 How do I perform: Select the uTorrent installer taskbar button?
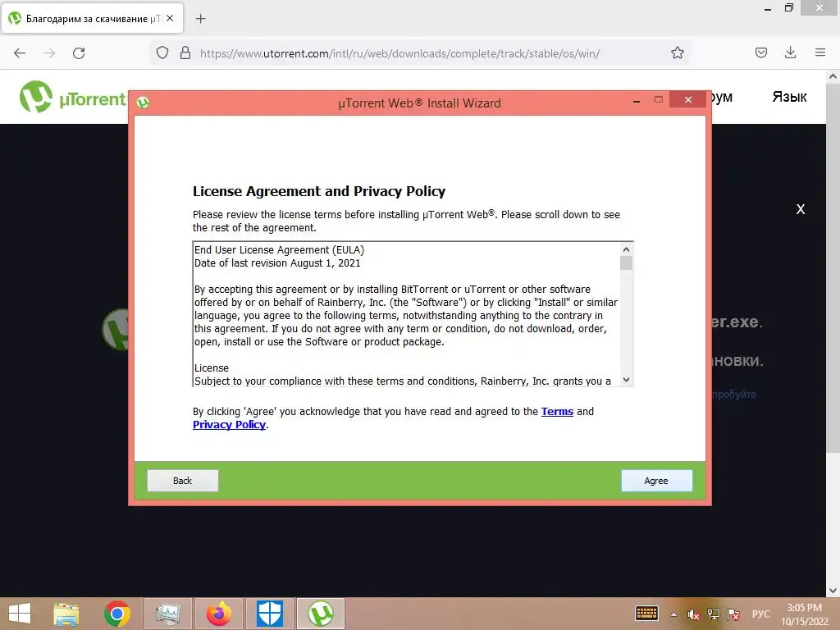point(321,614)
